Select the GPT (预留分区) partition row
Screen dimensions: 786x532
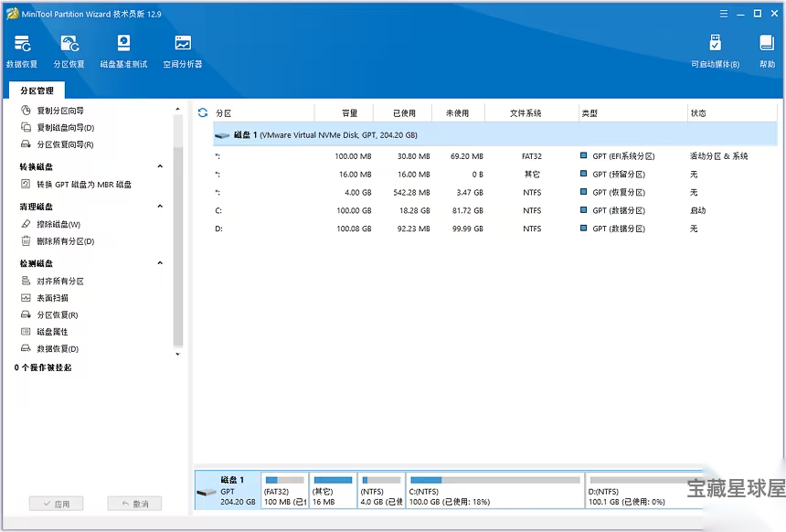point(494,175)
